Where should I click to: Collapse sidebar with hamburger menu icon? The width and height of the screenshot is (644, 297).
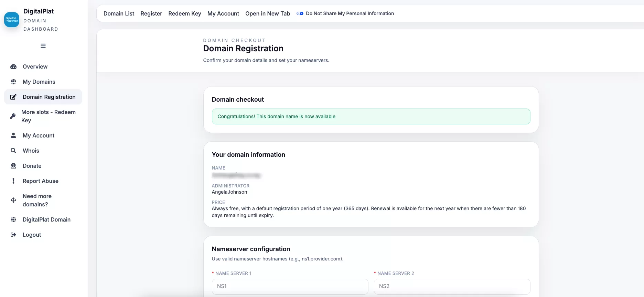click(43, 46)
